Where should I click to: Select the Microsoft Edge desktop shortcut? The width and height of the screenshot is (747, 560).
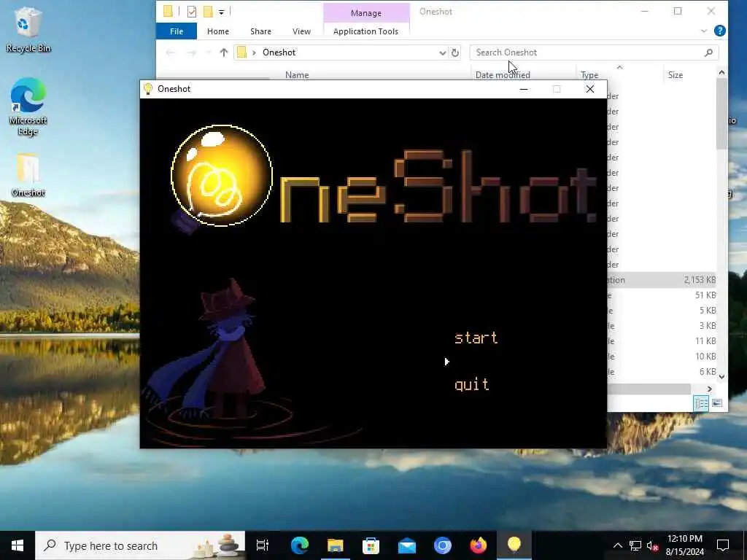(x=28, y=107)
